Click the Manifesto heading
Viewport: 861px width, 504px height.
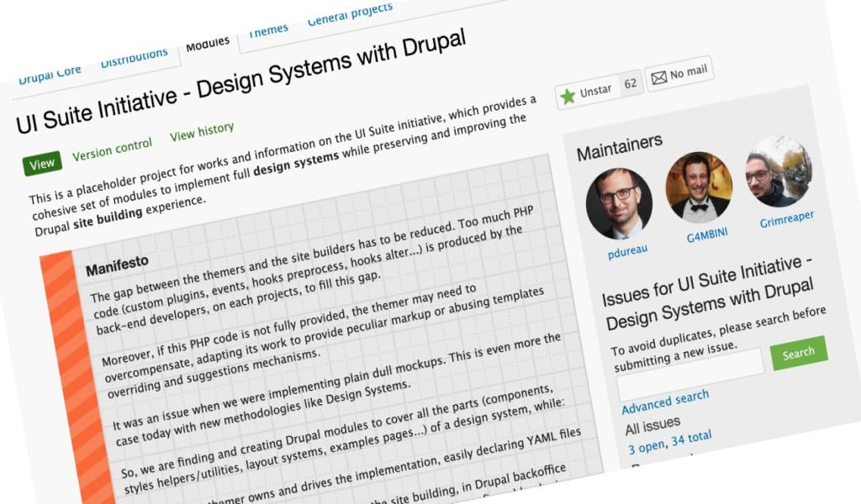point(117,265)
